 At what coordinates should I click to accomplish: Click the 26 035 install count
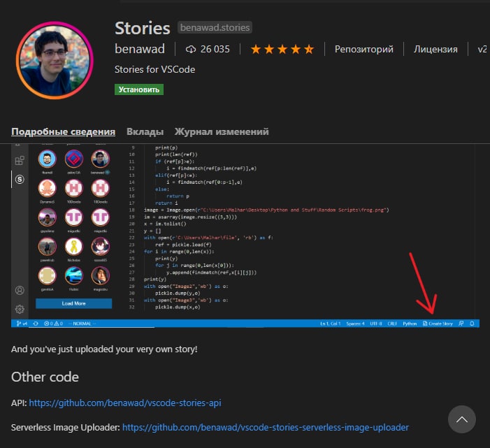tap(215, 50)
